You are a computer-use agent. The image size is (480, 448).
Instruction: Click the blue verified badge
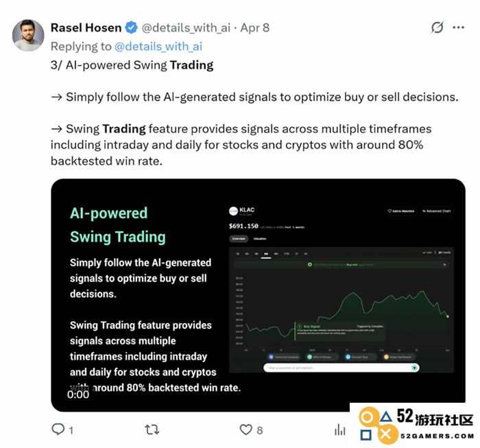(x=132, y=28)
